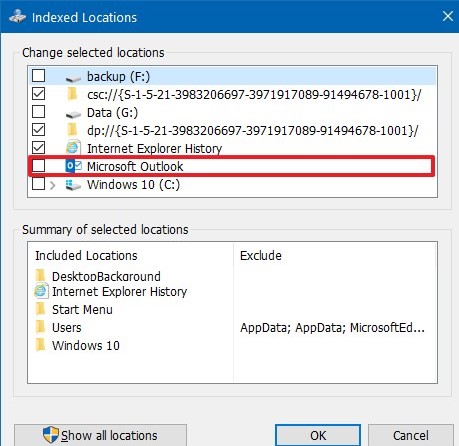Screen dimensions: 459x446
Task: Click Windows 10 in Included Locations
Action: coord(86,346)
